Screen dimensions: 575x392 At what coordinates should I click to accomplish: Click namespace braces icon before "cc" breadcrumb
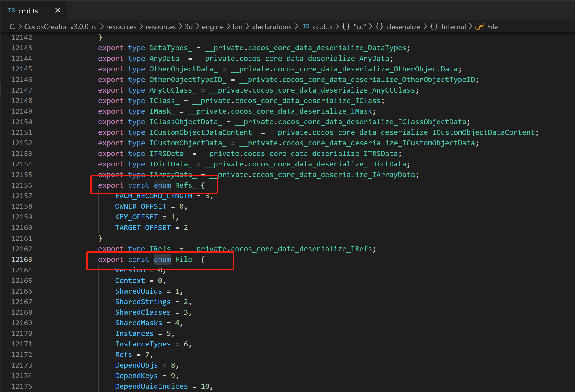point(346,26)
